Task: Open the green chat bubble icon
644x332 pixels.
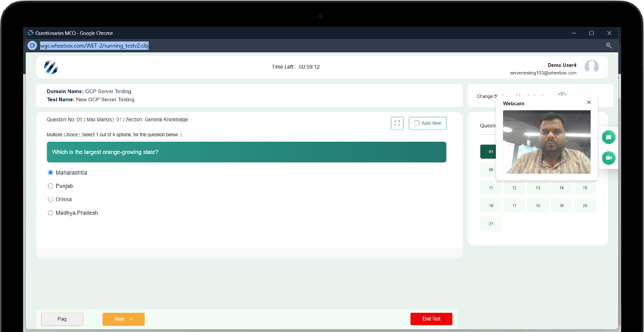Action: 608,137
